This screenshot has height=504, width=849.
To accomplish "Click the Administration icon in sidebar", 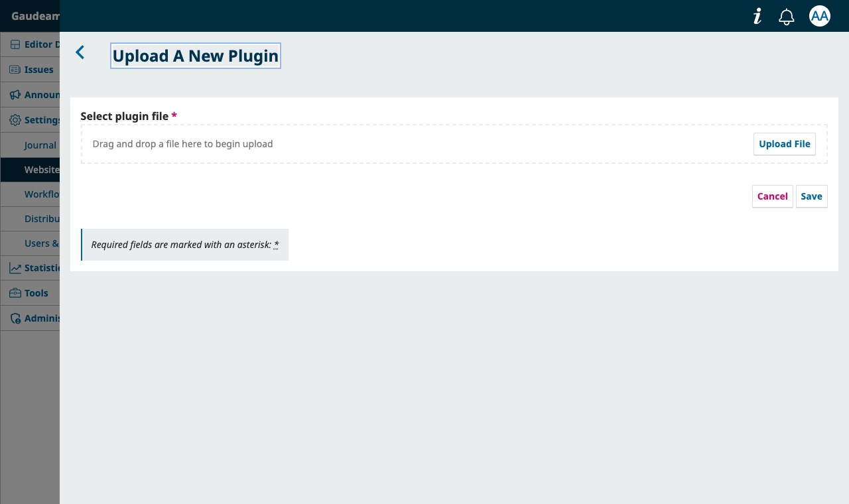I will click(15, 318).
